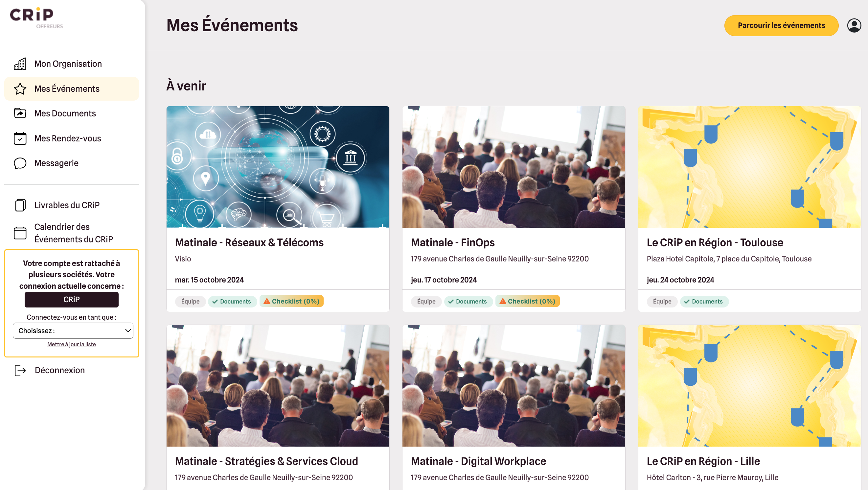Open Livrables du CRiP
The width and height of the screenshot is (868, 490).
pyautogui.click(x=71, y=205)
